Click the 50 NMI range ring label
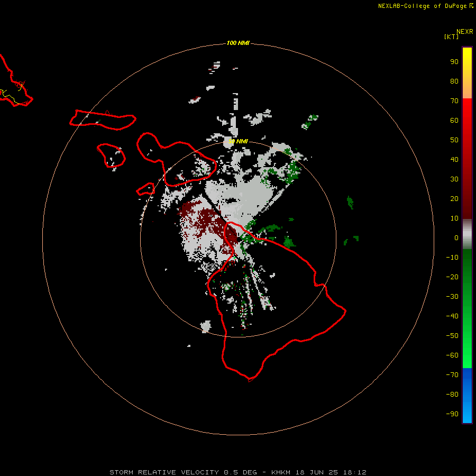This screenshot has height=476, width=476. coord(238,141)
